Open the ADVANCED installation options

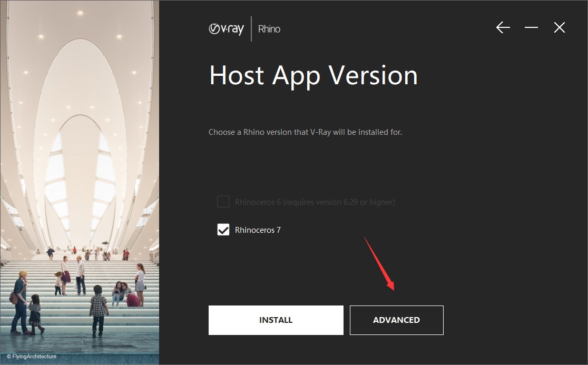pyautogui.click(x=396, y=320)
